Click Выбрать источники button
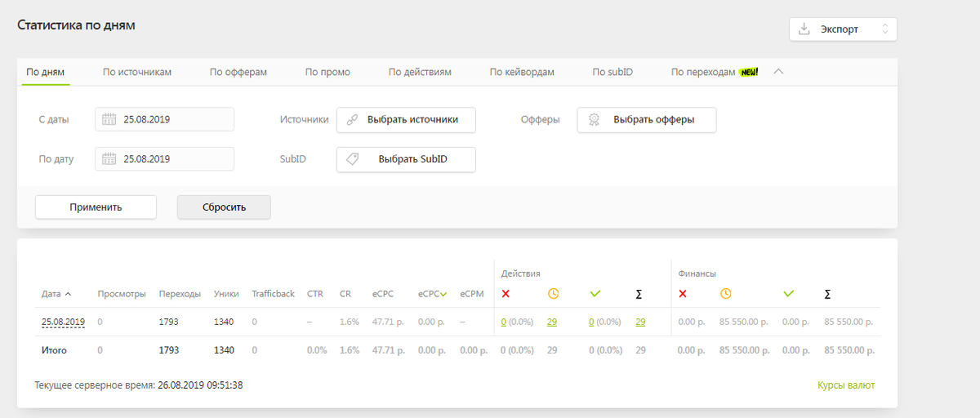Image resolution: width=980 pixels, height=418 pixels. [406, 119]
